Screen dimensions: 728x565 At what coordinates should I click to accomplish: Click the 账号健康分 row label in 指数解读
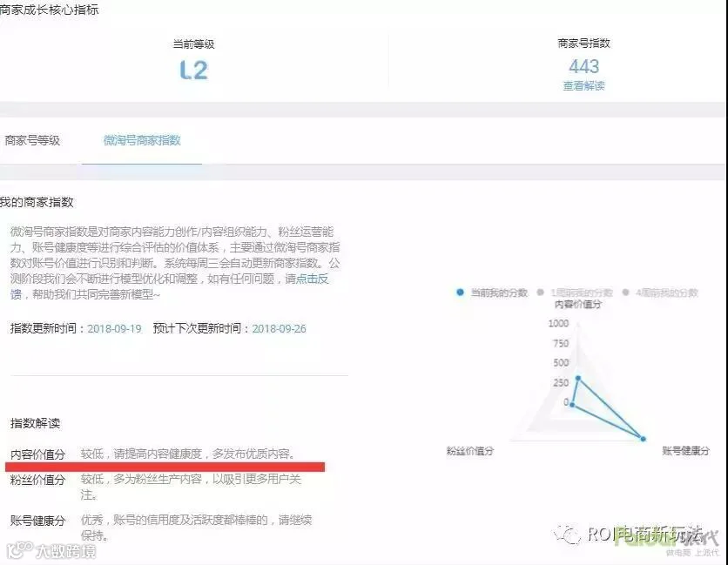coord(37,521)
